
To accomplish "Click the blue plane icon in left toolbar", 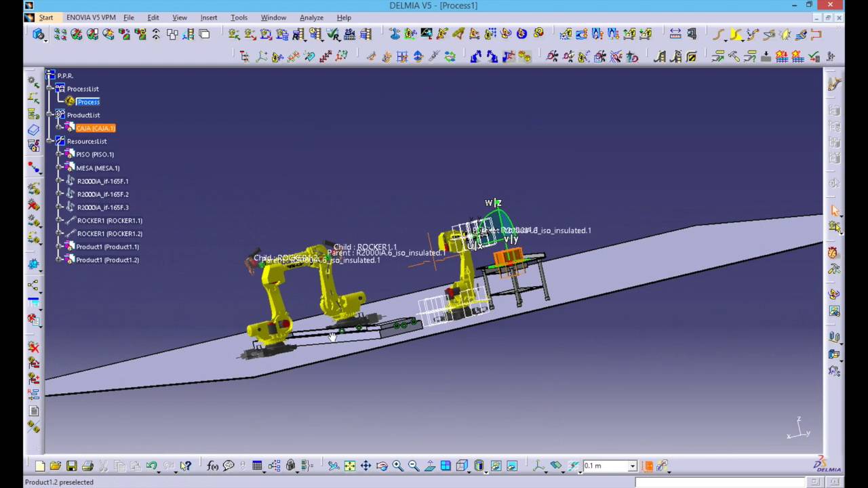I will (33, 129).
